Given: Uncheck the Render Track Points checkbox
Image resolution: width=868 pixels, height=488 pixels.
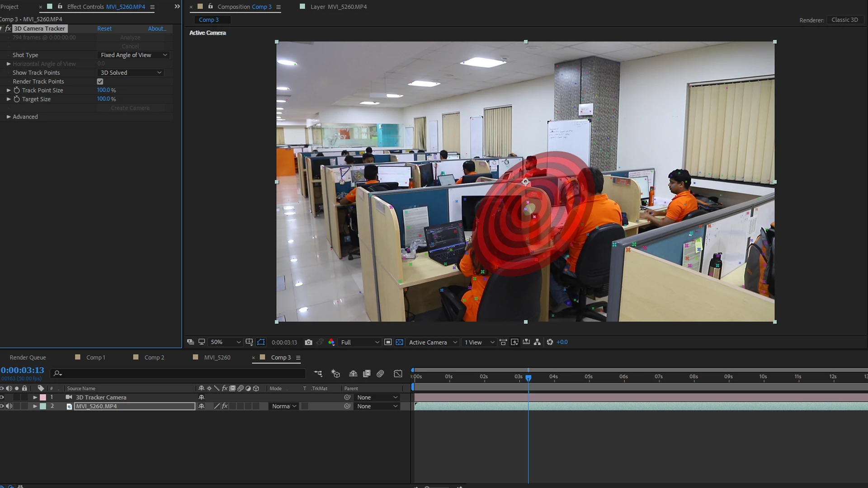Looking at the screenshot, I should click(100, 82).
